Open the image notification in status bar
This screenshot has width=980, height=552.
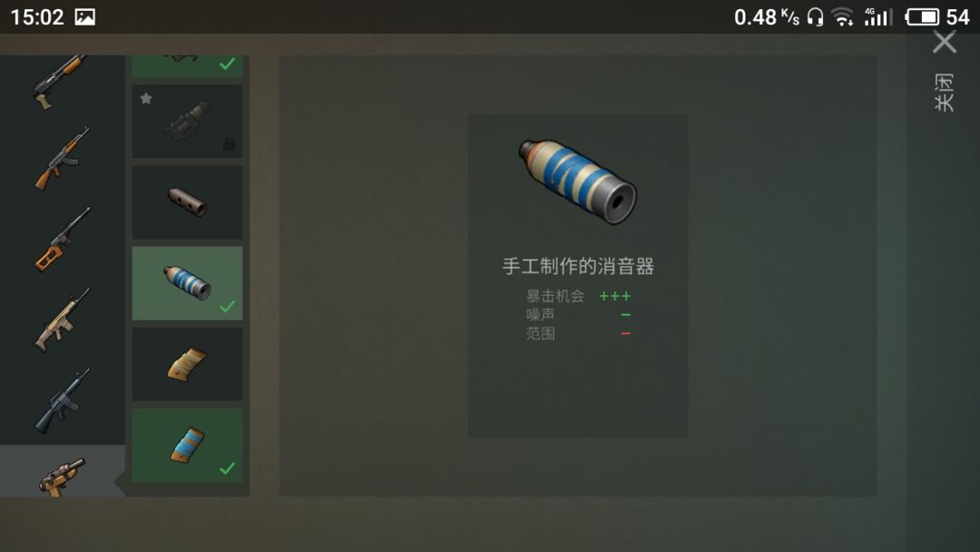[x=85, y=17]
